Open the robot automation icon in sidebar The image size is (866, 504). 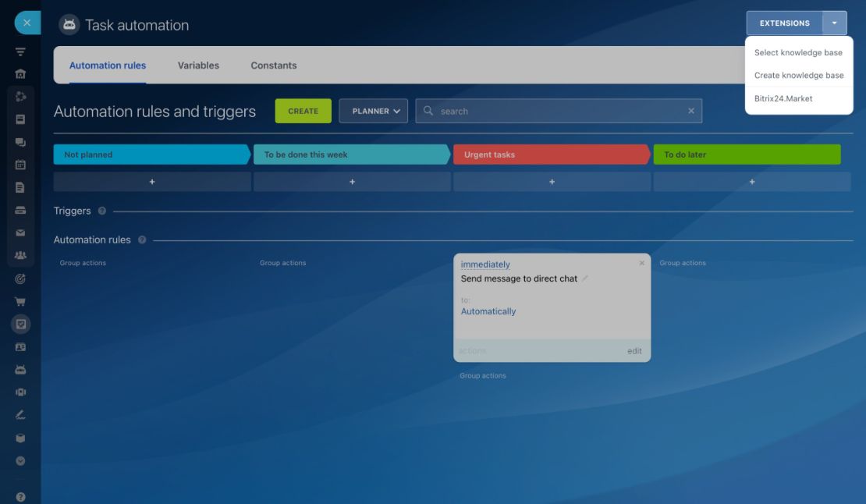coord(20,370)
